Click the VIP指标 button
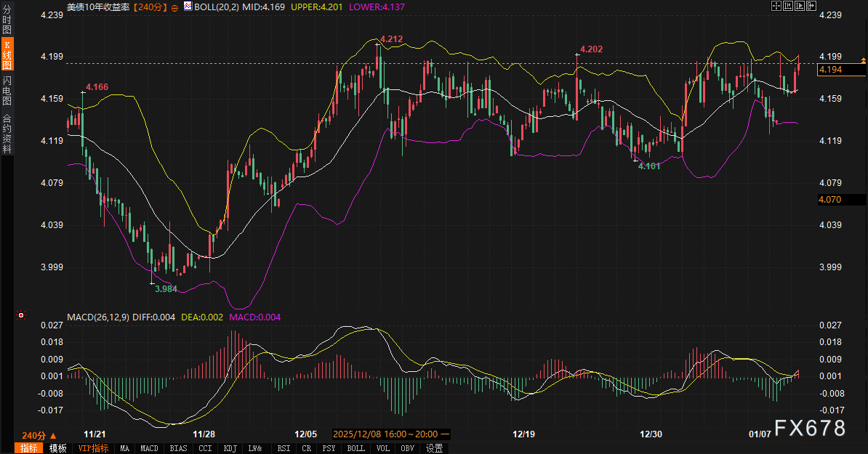 click(93, 448)
